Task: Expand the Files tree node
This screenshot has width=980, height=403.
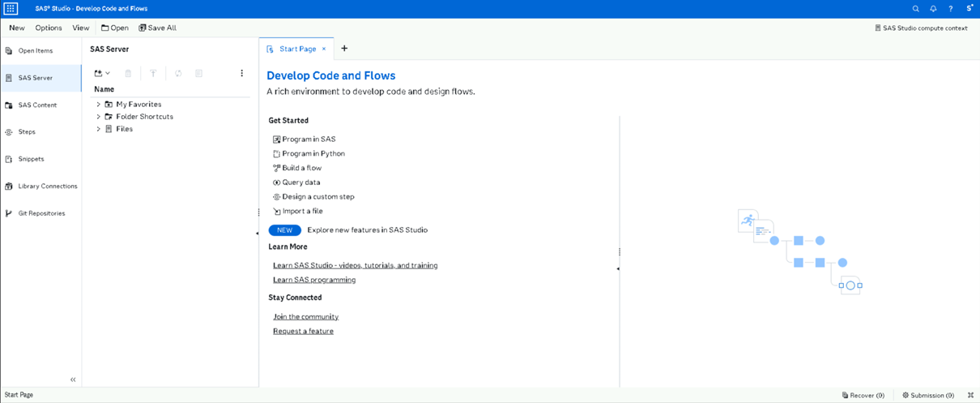Action: [x=98, y=129]
